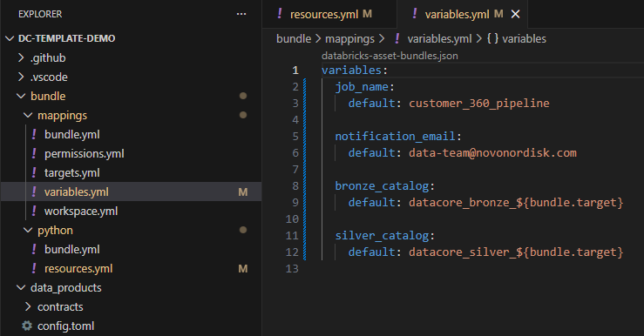Click the data-team@novonordisk.com value

492,153
